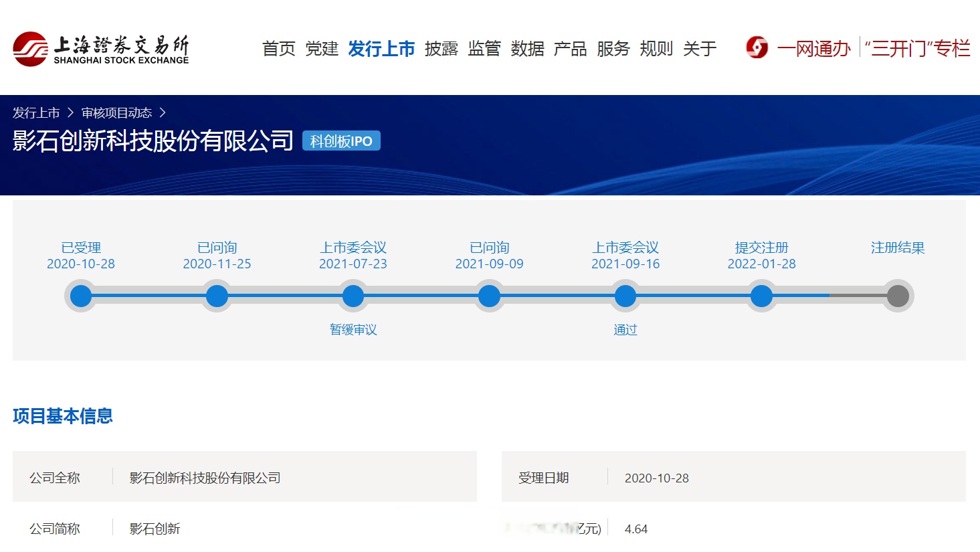Click the 已问询 2021-09-09 timeline dot
Screen dimensions: 980x552
point(489,296)
